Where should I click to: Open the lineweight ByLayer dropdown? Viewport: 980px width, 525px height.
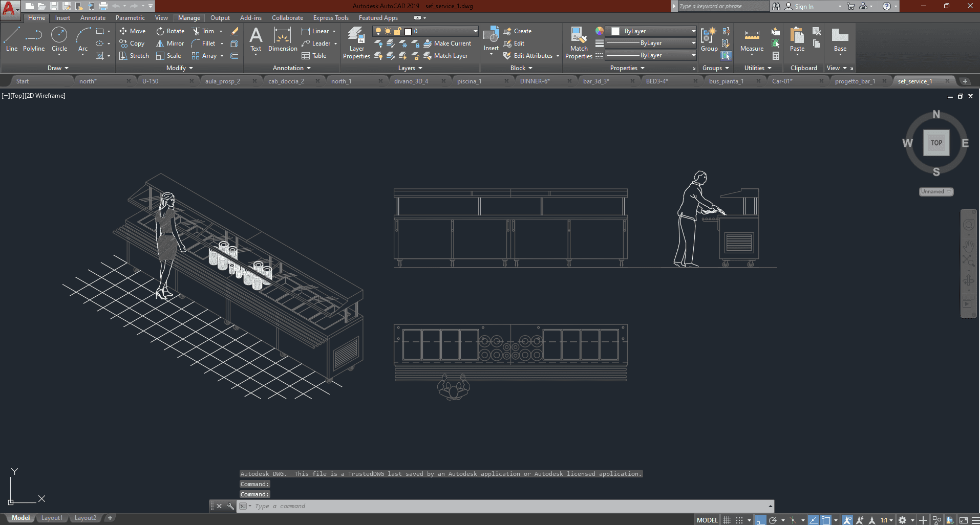(651, 43)
